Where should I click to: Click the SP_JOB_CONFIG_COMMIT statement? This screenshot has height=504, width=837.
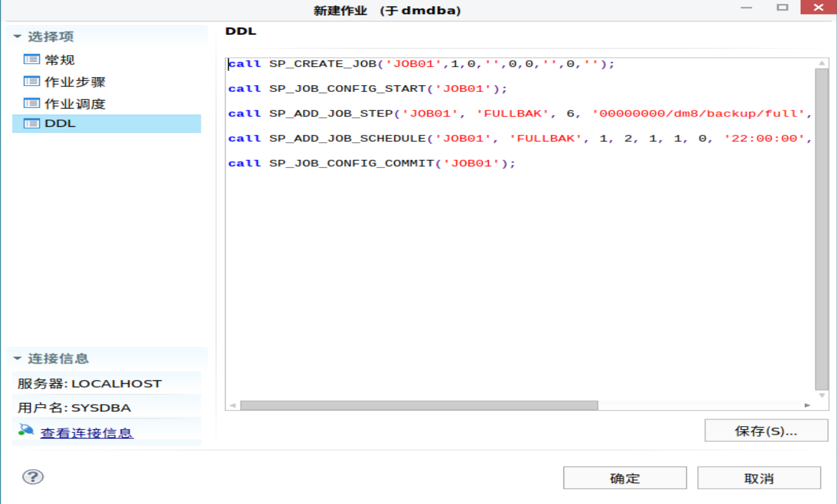(x=372, y=164)
